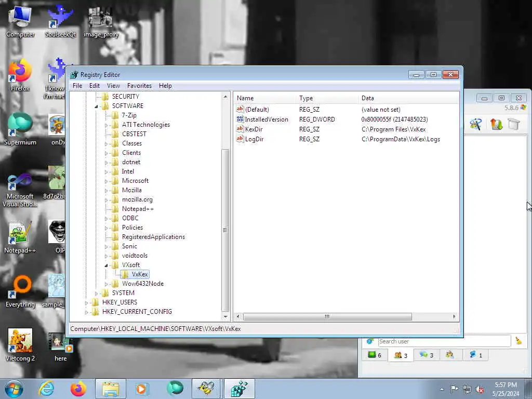Switch to the chat tab showing 3
Screen dimensions: 532x399
coord(427,355)
